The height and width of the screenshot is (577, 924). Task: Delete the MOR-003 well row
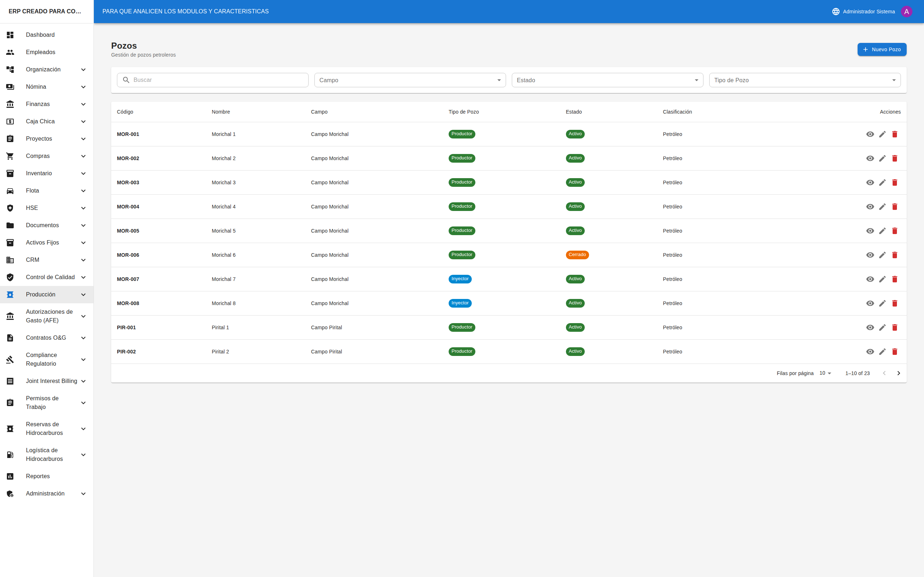click(895, 182)
